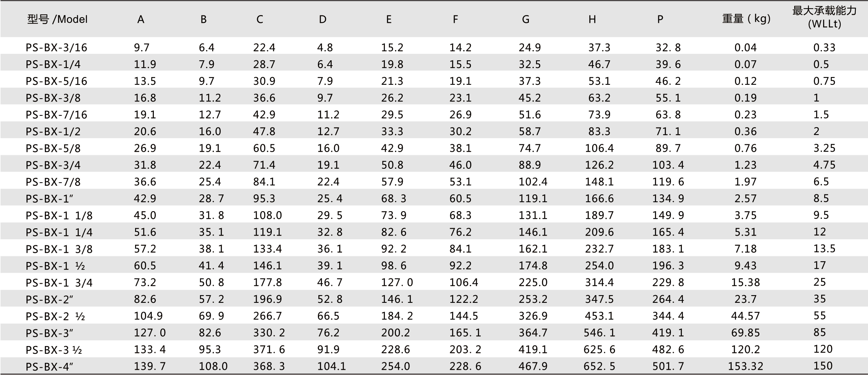Screen dimensions: 868x375
Task: Click the 型号 /Model column header
Action: point(58,19)
